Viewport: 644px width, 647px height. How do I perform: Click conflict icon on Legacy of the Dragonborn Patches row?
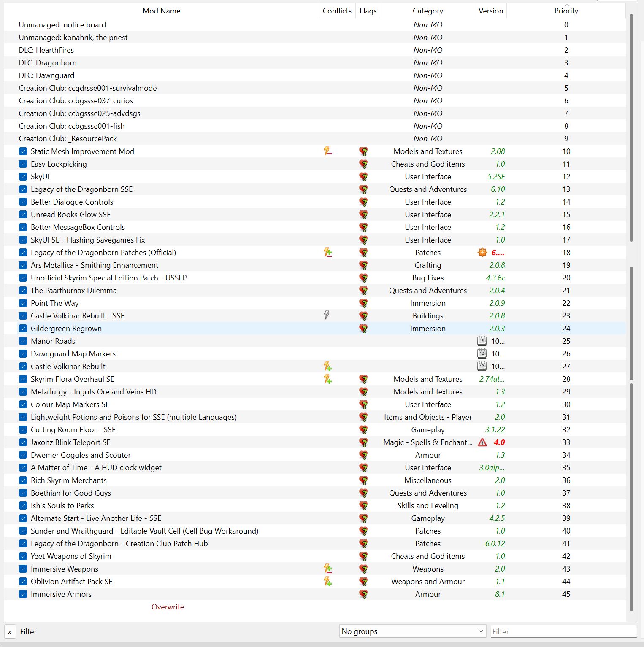(327, 252)
